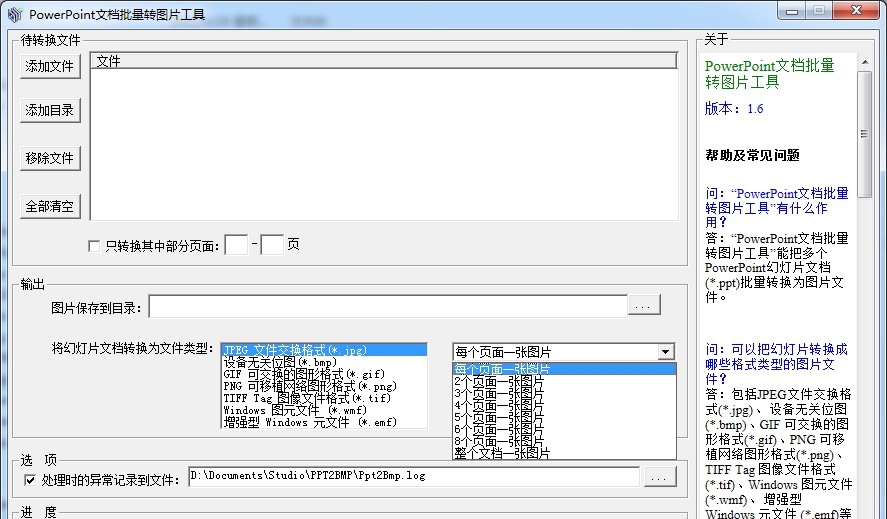
Task: Select 设备无关位图(*.bmp) format
Action: coord(324,362)
